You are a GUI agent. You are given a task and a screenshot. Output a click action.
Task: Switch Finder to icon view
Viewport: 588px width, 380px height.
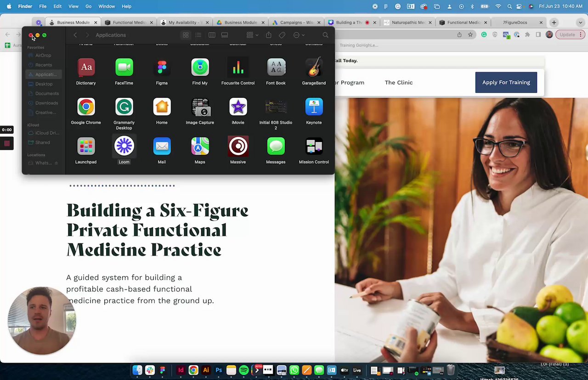click(186, 35)
